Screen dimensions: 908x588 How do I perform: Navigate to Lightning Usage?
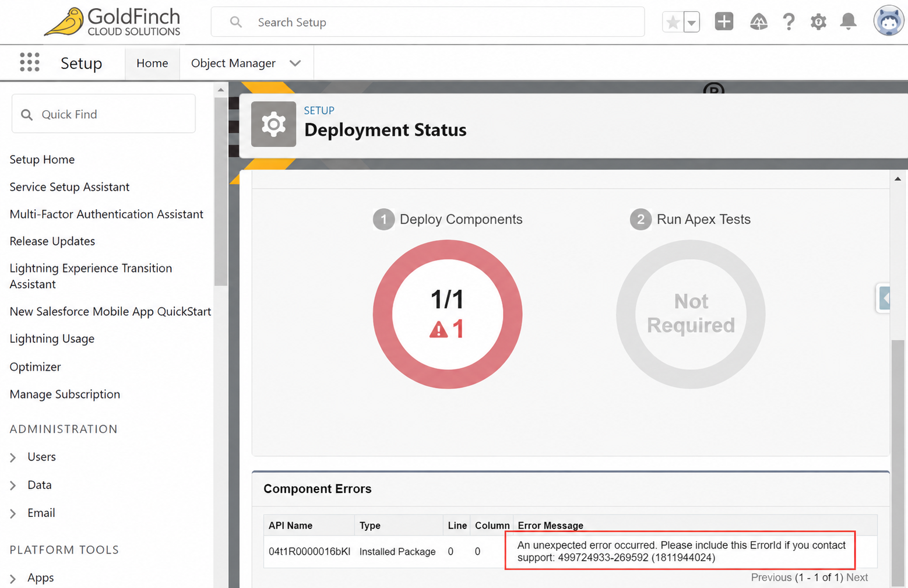[x=52, y=339]
